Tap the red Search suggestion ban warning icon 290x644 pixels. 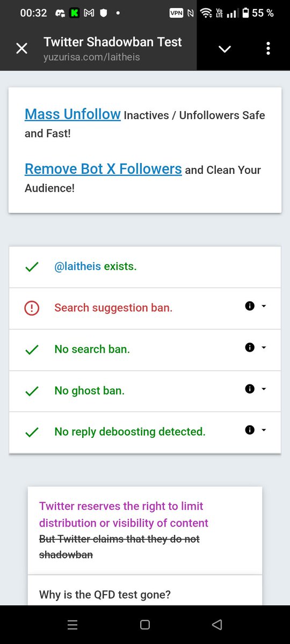(x=32, y=308)
